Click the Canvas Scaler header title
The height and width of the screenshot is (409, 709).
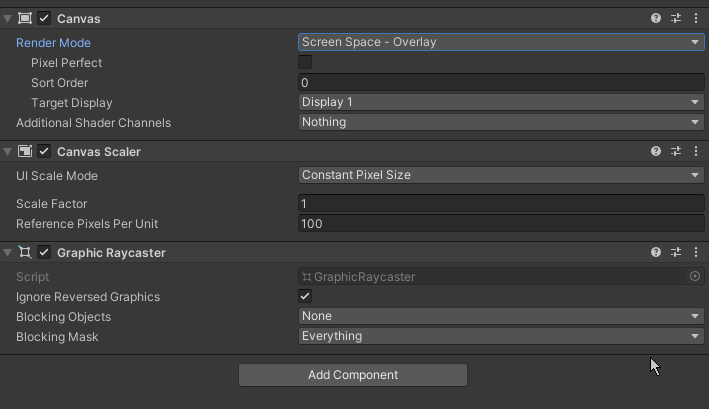pyautogui.click(x=99, y=152)
